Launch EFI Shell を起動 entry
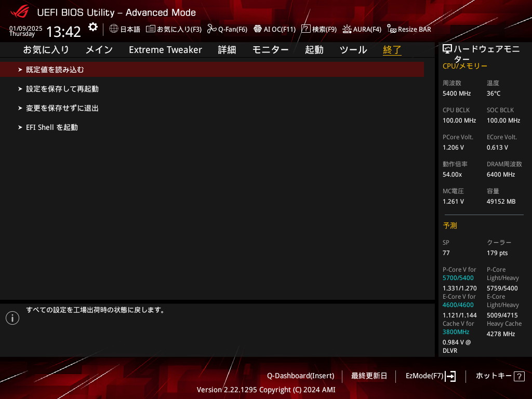Image resolution: width=532 pixels, height=399 pixels. [51, 127]
